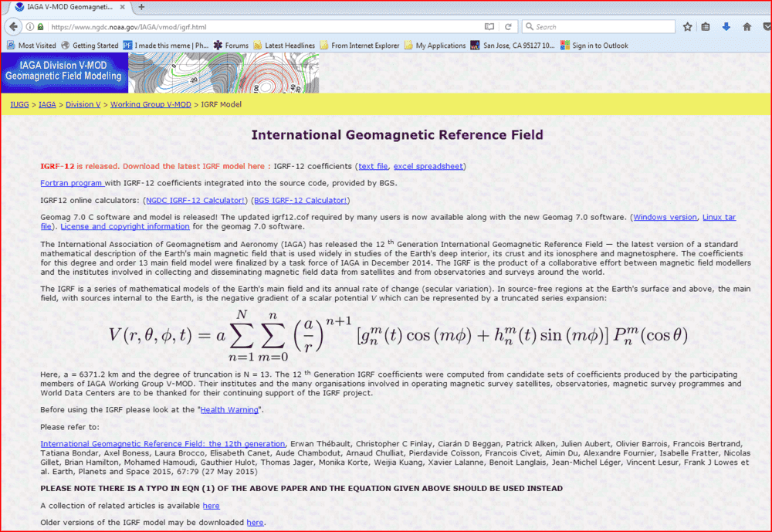Open the 'I made this meme' bookmark

pyautogui.click(x=166, y=46)
